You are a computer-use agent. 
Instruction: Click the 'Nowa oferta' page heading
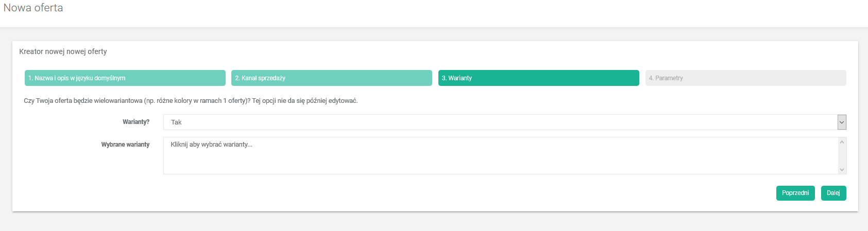33,8
